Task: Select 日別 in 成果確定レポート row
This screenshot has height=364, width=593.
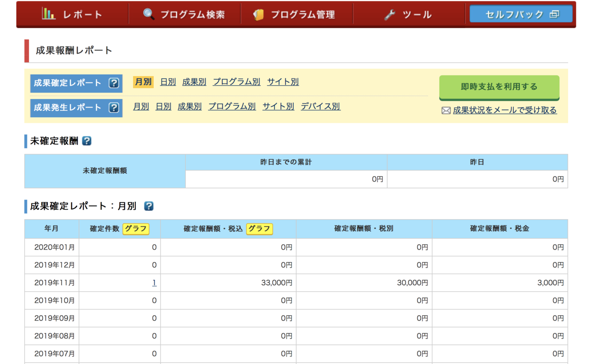Action: pos(168,82)
